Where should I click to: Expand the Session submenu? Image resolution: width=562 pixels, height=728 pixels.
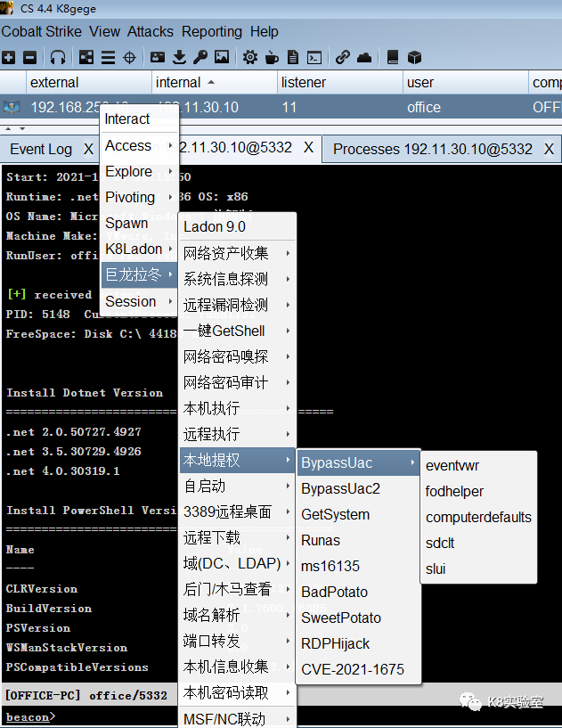click(139, 302)
